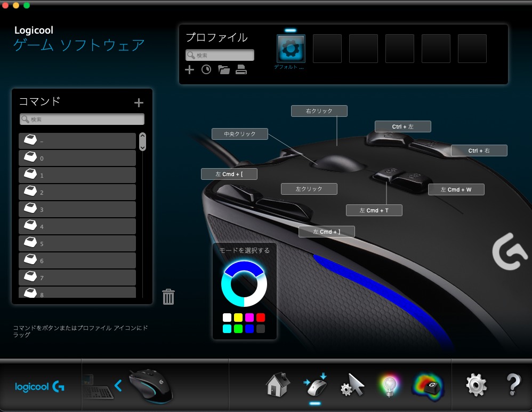
Task: Click the yellow macOS minimize button
Action: click(16, 5)
